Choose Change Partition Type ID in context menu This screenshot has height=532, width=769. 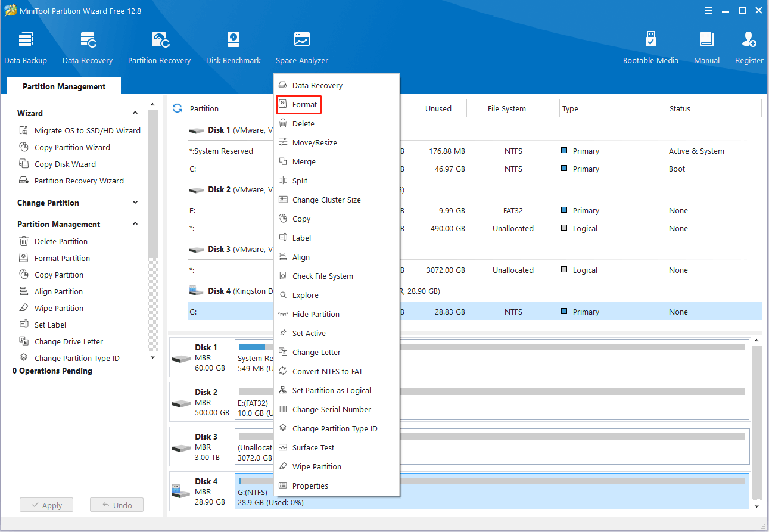[336, 429]
